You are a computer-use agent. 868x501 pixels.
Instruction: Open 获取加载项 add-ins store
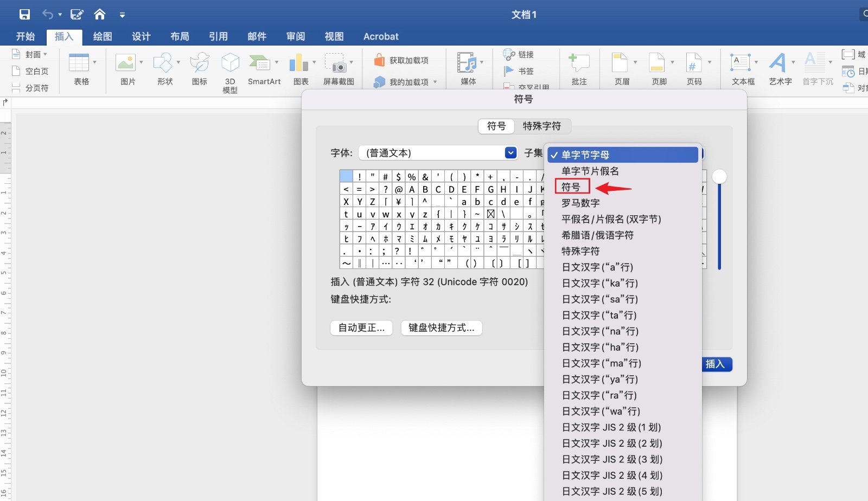pyautogui.click(x=401, y=60)
